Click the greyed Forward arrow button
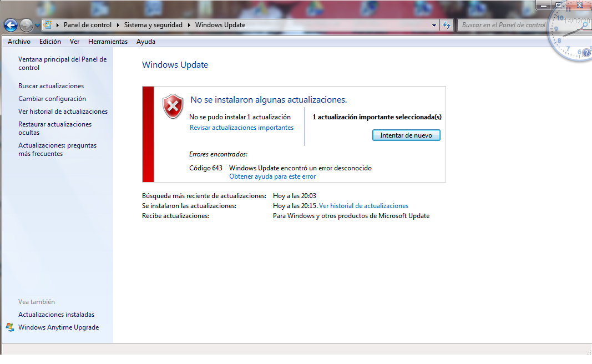The image size is (592, 364). click(26, 26)
